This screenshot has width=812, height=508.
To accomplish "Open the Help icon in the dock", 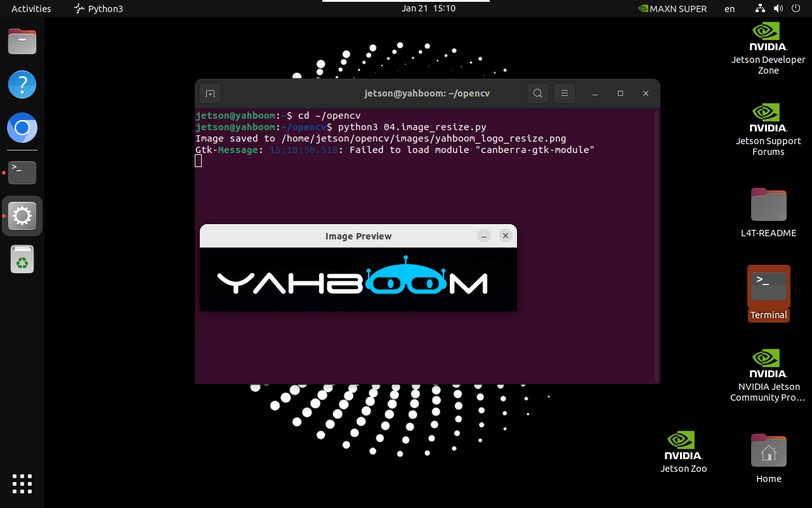I will pyautogui.click(x=22, y=84).
